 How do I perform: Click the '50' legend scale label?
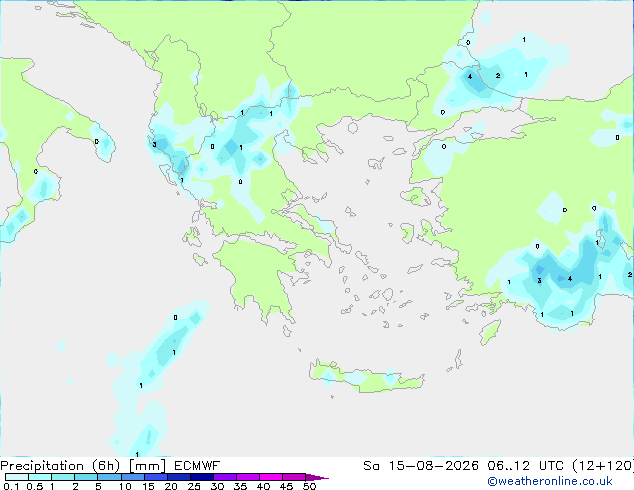pos(309,486)
